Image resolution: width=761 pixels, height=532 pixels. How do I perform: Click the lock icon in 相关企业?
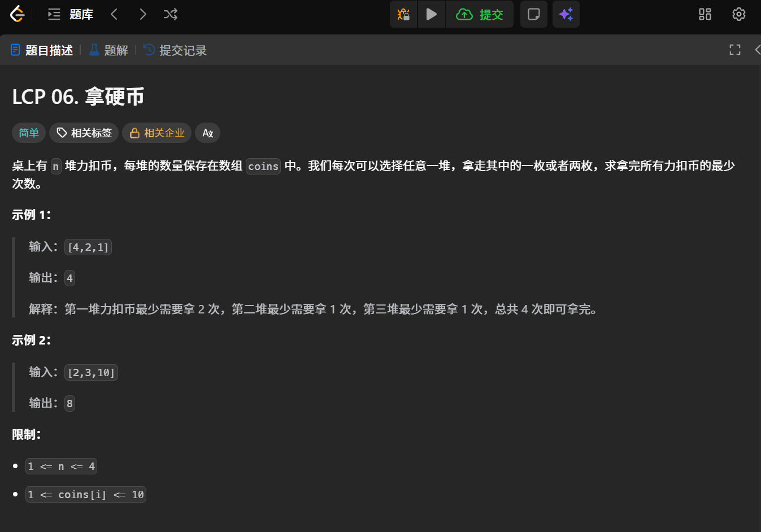point(134,133)
